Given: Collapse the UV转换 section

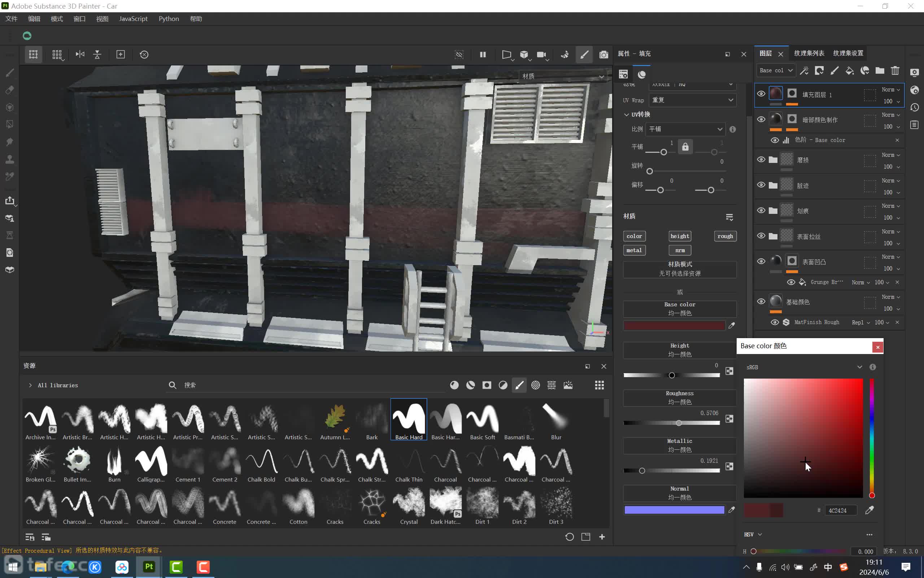Looking at the screenshot, I should pyautogui.click(x=626, y=114).
